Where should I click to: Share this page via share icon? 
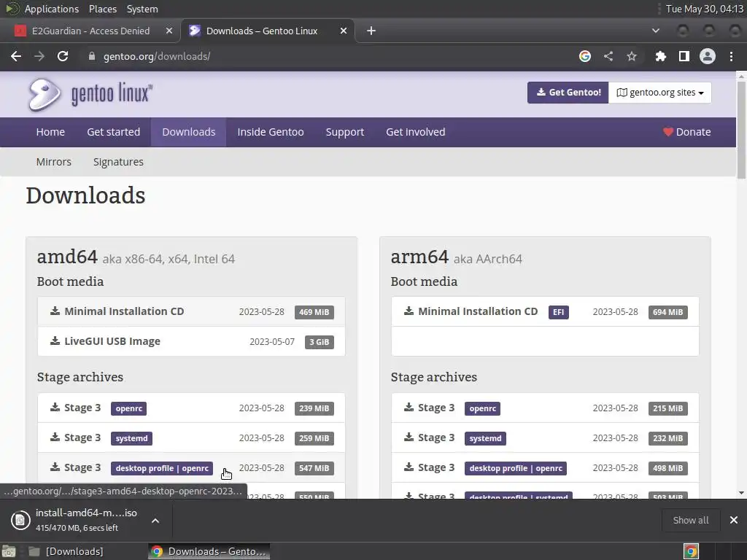coord(608,56)
